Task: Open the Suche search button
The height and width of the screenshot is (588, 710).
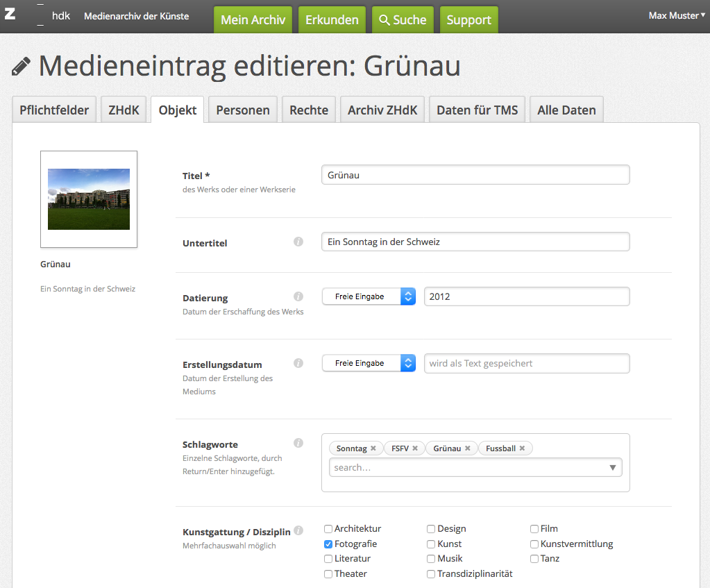Action: (x=403, y=20)
